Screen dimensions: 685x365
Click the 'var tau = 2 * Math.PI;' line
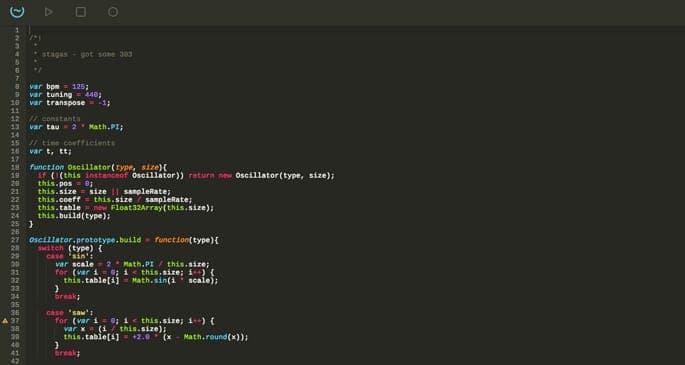click(x=76, y=127)
